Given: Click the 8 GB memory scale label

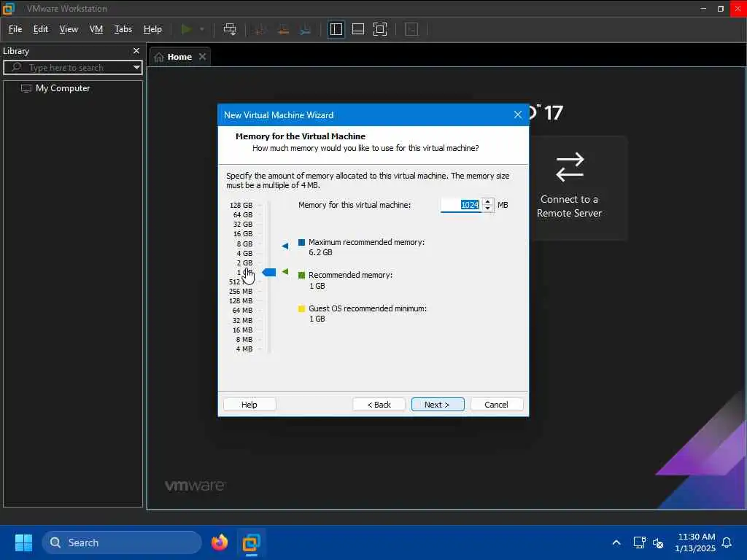Looking at the screenshot, I should (x=244, y=244).
